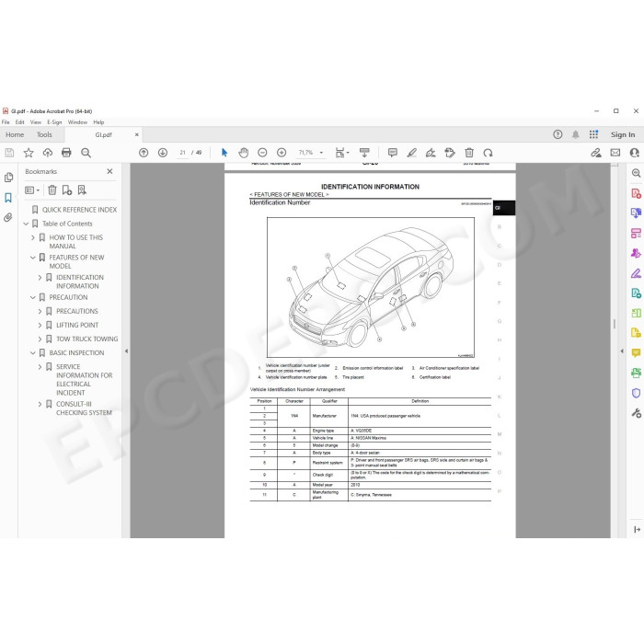This screenshot has width=644, height=644.
Task: Choose the Selection arrow tool
Action: pos(224,153)
